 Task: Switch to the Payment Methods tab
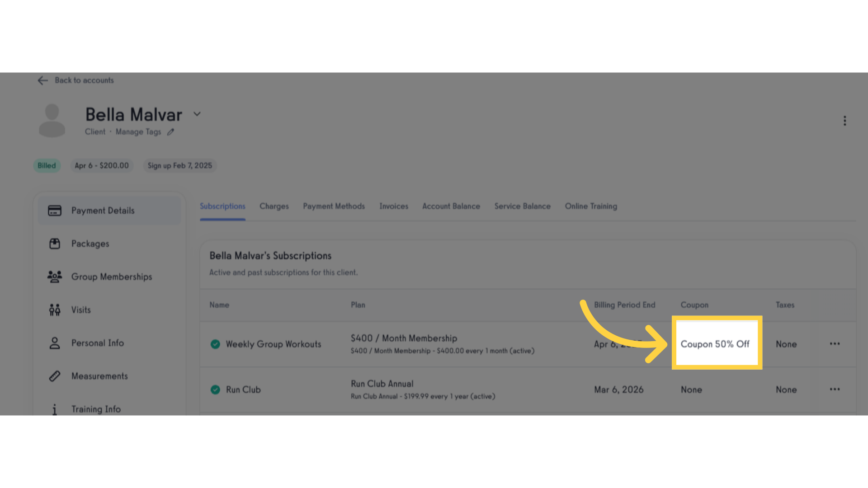click(x=334, y=206)
